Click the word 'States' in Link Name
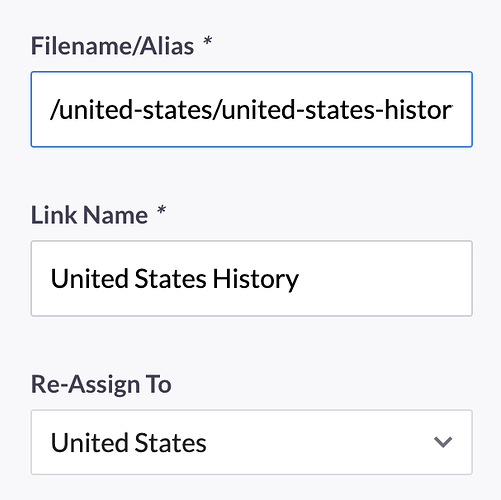Image resolution: width=501 pixels, height=500 pixels. coord(170,279)
